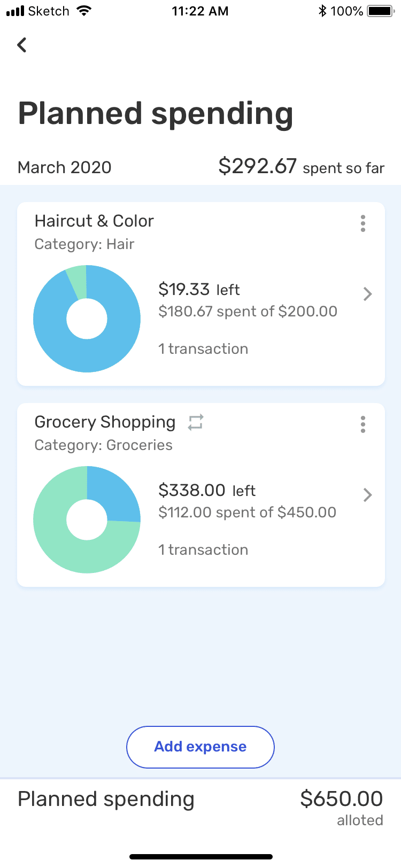The height and width of the screenshot is (868, 401).
Task: Tap the Haircut & Color donut chart
Action: [87, 319]
